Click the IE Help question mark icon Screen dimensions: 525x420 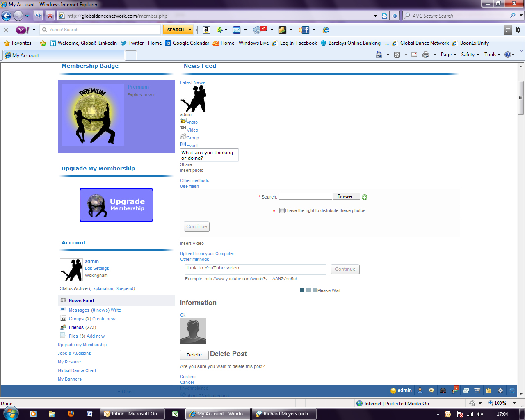click(508, 55)
